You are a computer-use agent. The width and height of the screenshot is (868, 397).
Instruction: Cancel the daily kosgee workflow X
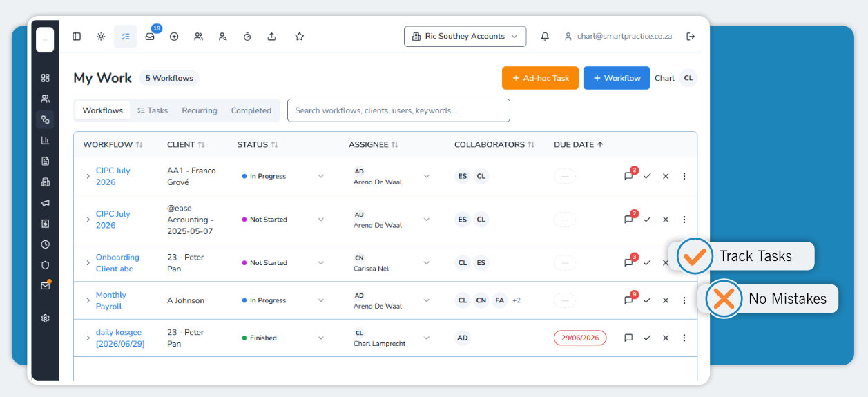click(x=666, y=338)
